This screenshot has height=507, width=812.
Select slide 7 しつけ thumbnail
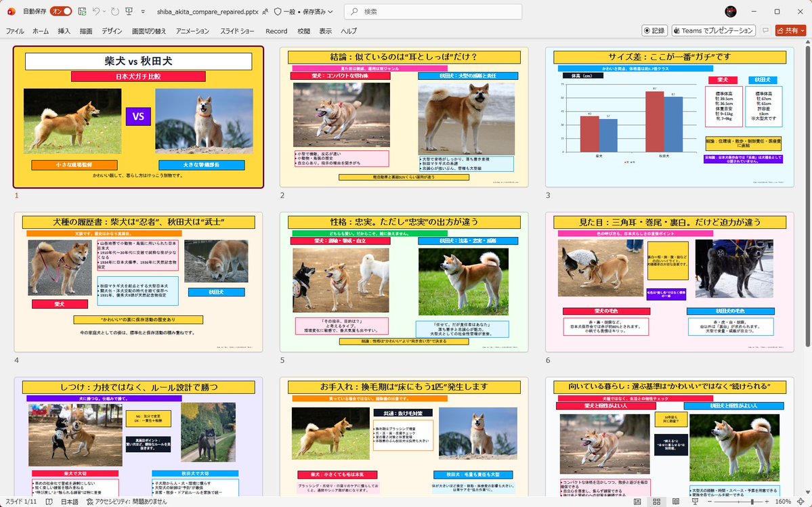click(x=138, y=437)
